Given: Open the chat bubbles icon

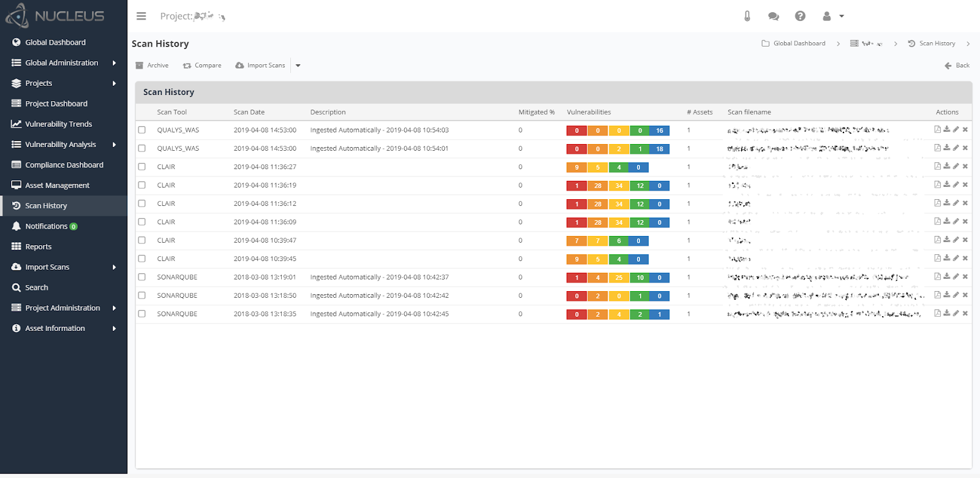Looking at the screenshot, I should point(774,17).
